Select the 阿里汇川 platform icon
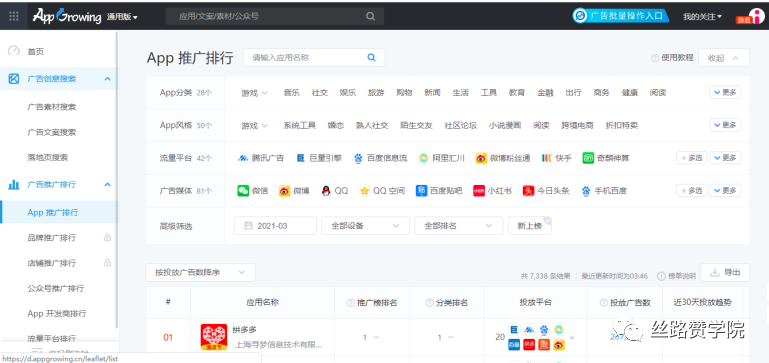This screenshot has height=363, width=769. 423,158
